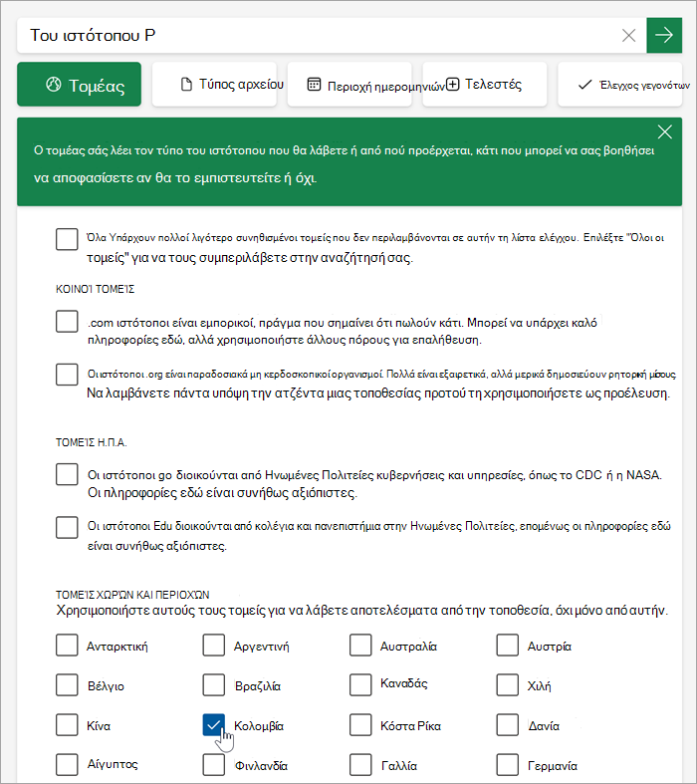Select the Περιοχή ημερομηνιών calendar filter
Viewport: 697px width, 784px height.
(349, 84)
